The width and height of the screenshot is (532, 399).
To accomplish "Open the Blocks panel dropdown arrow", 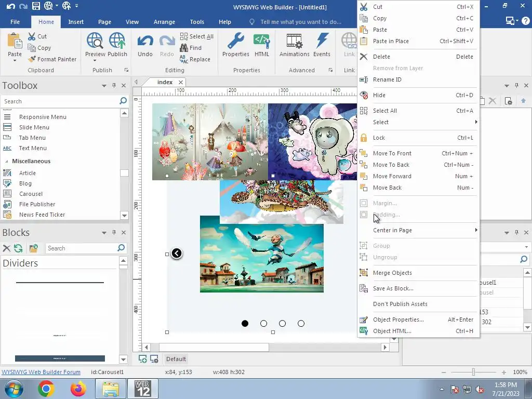I will click(104, 233).
